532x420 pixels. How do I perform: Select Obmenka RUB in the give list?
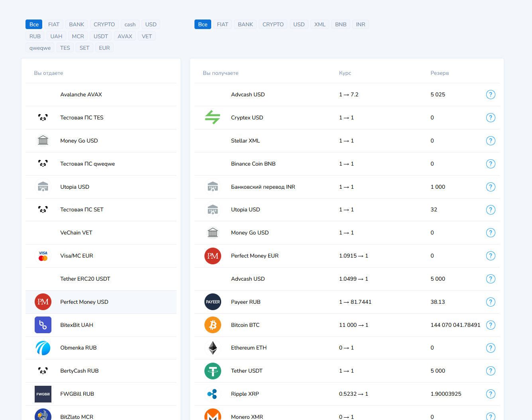79,348
